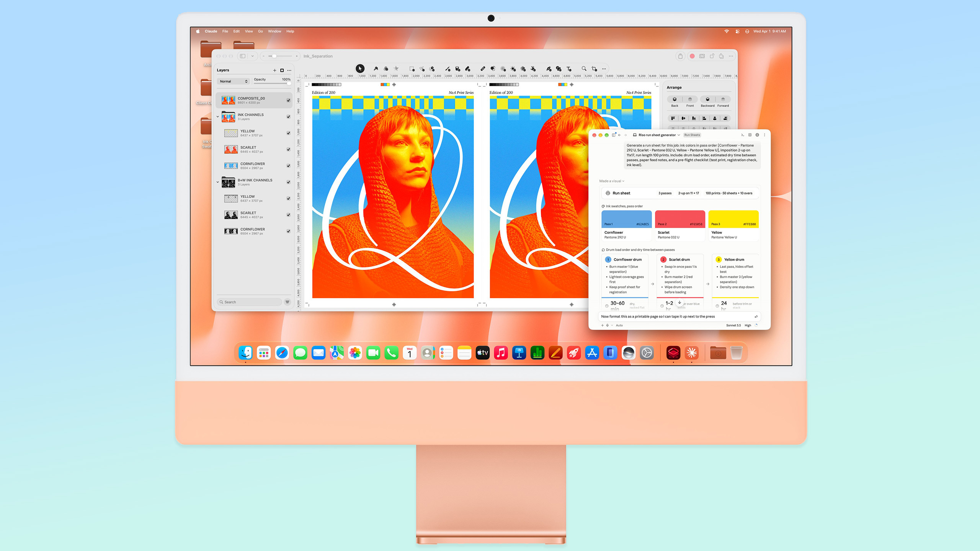This screenshot has width=980, height=551.
Task: Click the Cornflower Pass 1 color swatch
Action: (627, 219)
